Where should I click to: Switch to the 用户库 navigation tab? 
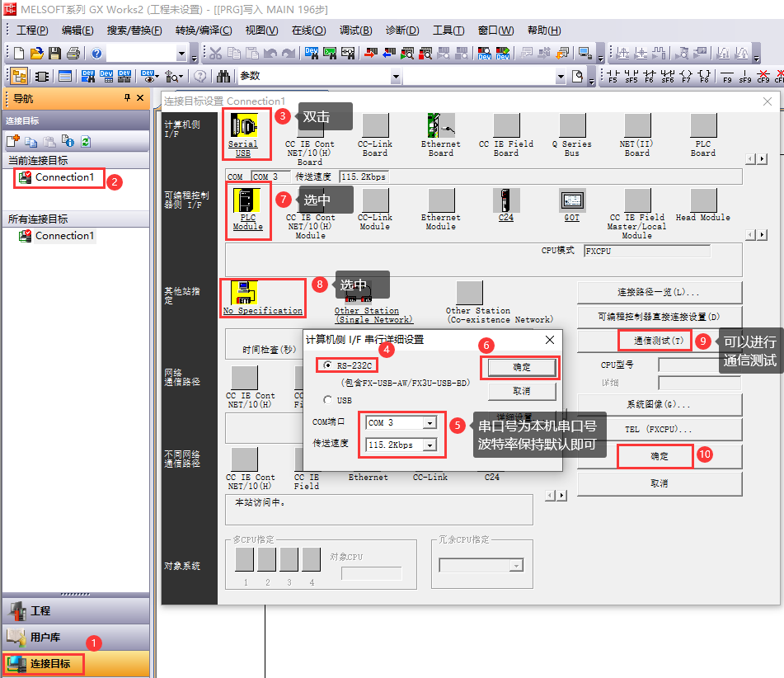click(76, 637)
